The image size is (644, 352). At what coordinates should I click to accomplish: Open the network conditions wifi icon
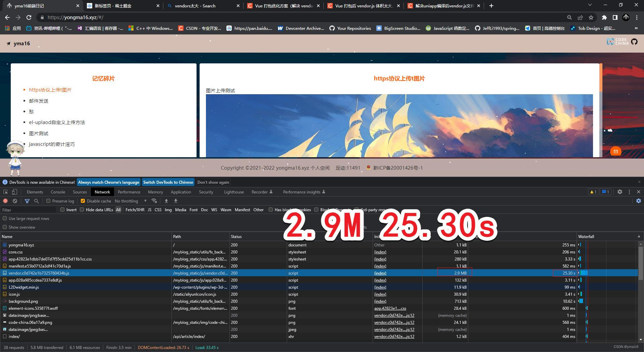pyautogui.click(x=154, y=201)
